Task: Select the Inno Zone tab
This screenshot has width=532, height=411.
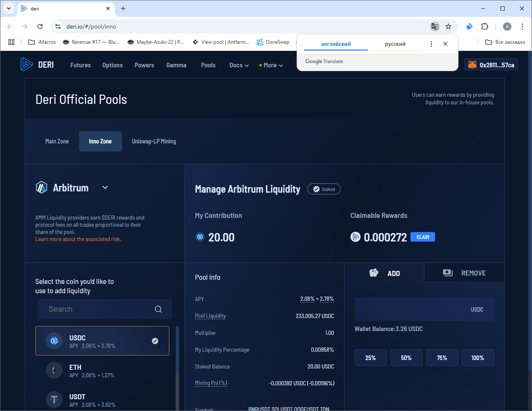Action: (x=100, y=141)
